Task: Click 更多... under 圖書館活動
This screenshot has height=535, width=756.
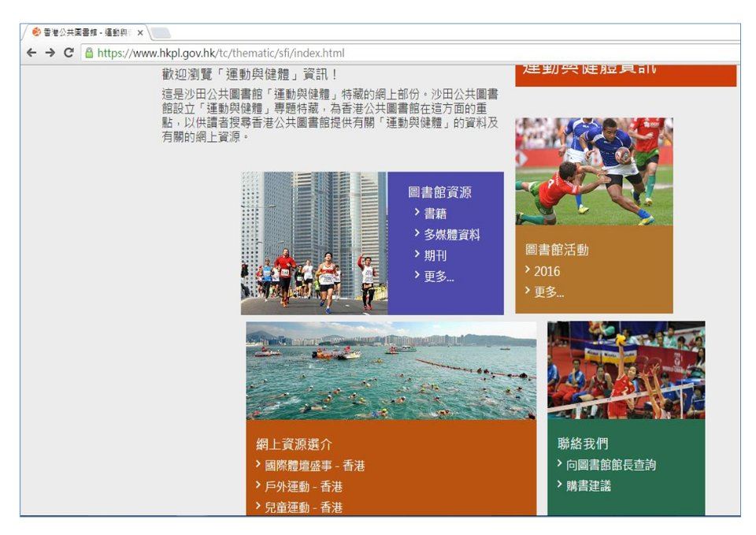Action: 549,292
